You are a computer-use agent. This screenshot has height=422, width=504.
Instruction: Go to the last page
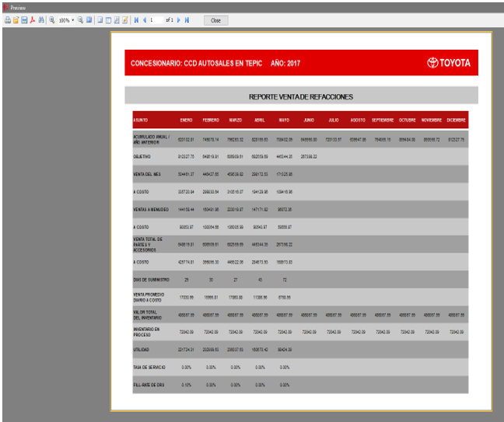click(187, 20)
